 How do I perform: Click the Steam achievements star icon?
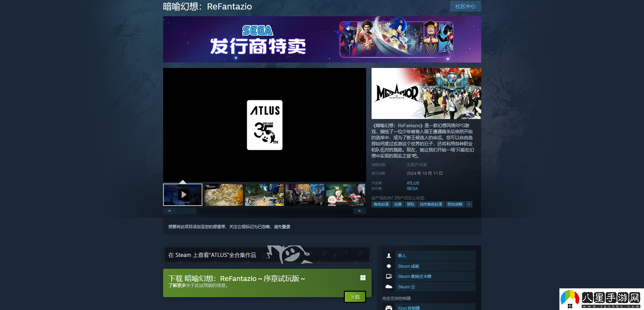tap(389, 266)
